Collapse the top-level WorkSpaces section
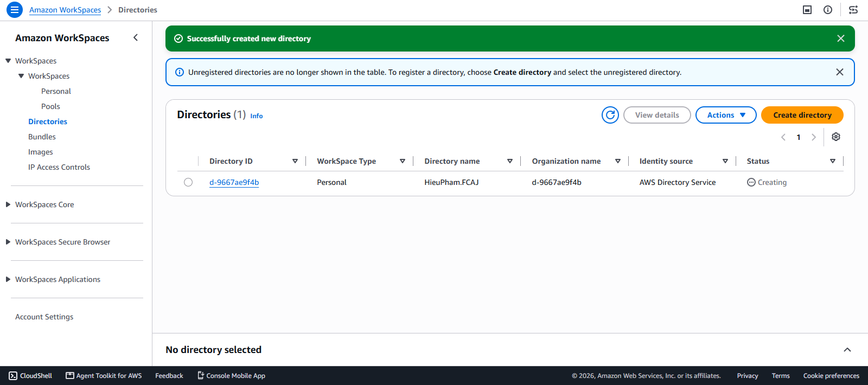This screenshot has width=868, height=385. click(8, 61)
